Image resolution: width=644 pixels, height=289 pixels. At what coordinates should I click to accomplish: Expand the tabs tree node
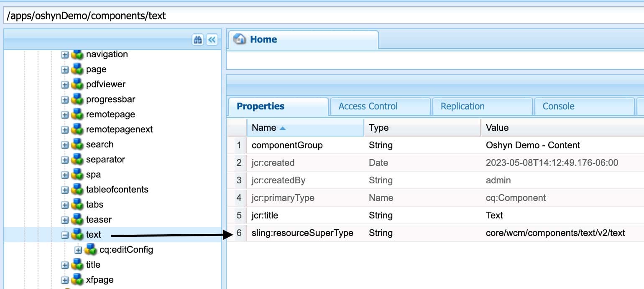tap(65, 205)
